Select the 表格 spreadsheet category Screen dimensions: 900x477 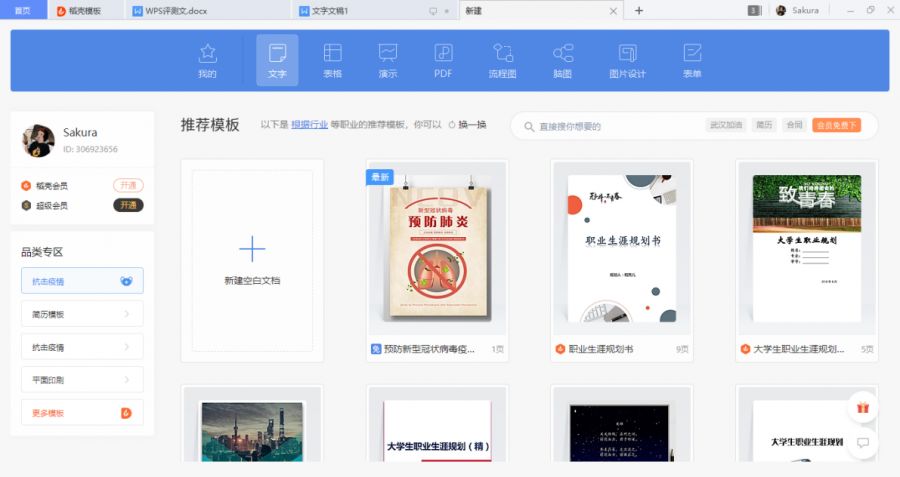tap(332, 60)
